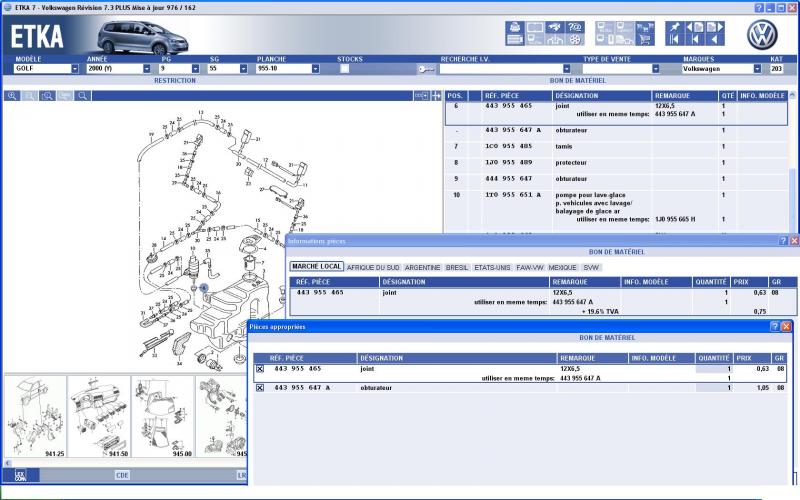Open the Type de vente dropdown

point(656,69)
